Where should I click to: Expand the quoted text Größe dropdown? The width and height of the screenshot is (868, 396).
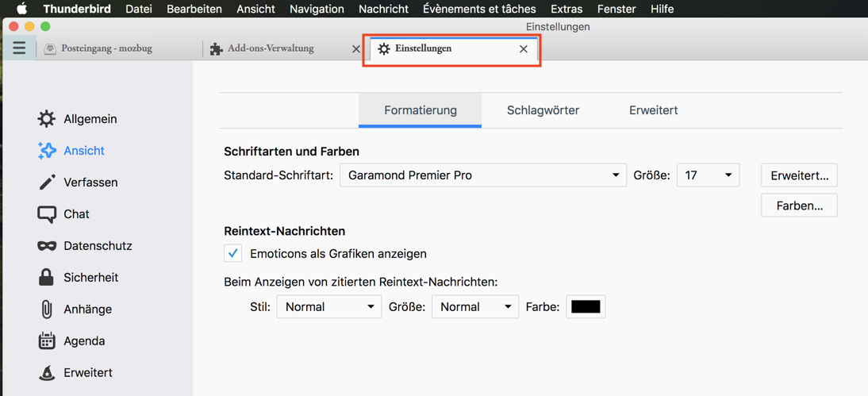click(474, 307)
